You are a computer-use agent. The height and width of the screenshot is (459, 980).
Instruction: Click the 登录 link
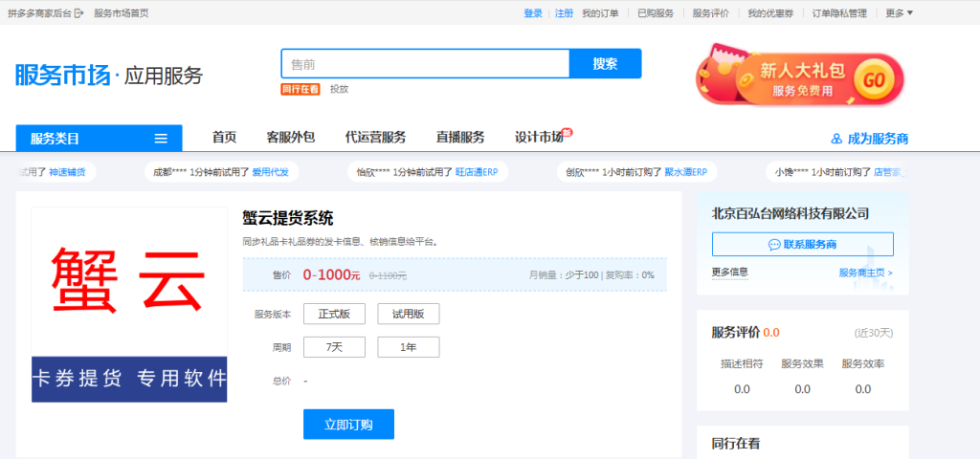click(533, 13)
